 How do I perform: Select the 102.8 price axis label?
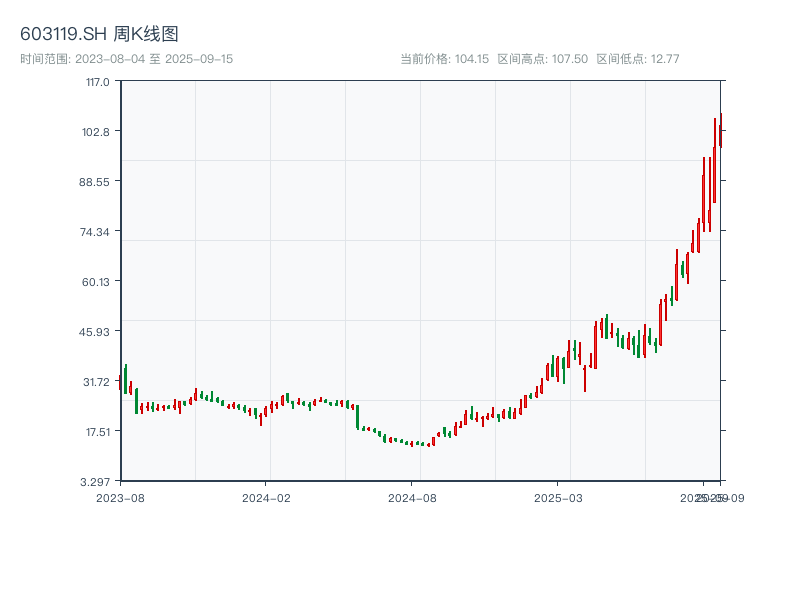tap(97, 131)
